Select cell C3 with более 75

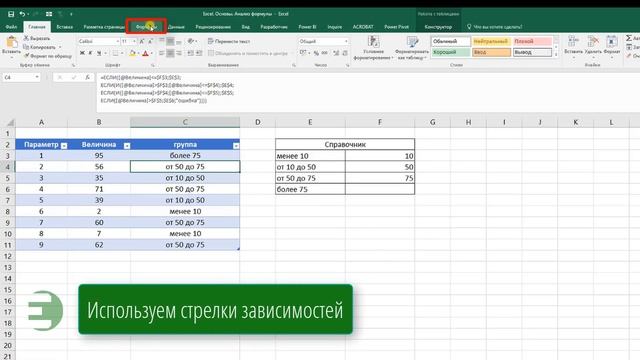(185, 156)
